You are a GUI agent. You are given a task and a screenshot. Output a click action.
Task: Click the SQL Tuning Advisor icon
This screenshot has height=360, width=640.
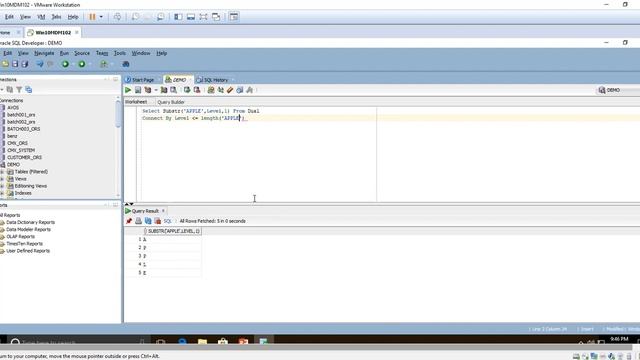(x=173, y=90)
